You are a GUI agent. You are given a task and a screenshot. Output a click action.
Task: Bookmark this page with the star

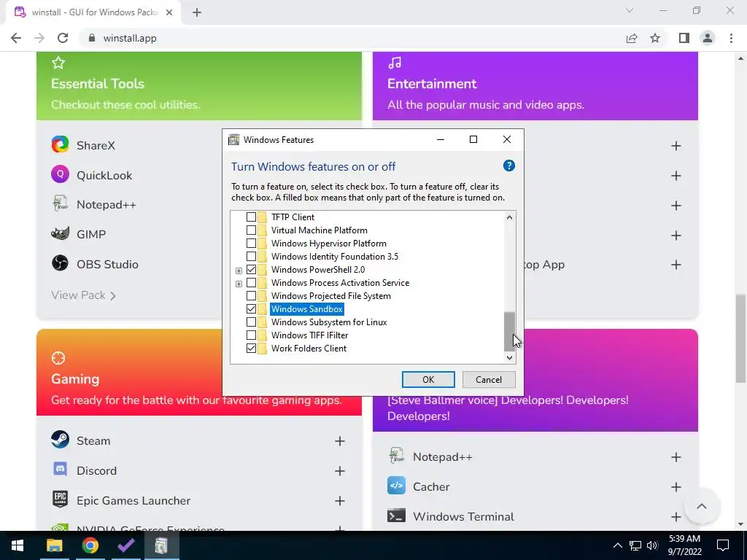coord(655,38)
